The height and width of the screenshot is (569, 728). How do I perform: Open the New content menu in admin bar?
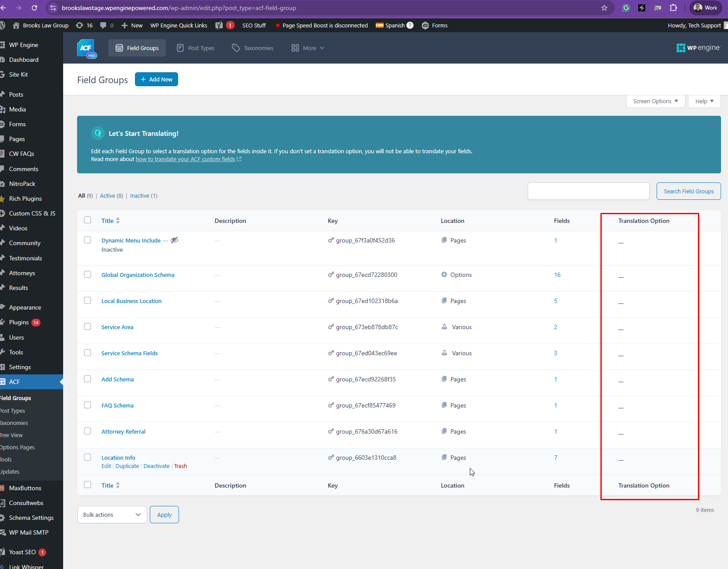point(132,25)
